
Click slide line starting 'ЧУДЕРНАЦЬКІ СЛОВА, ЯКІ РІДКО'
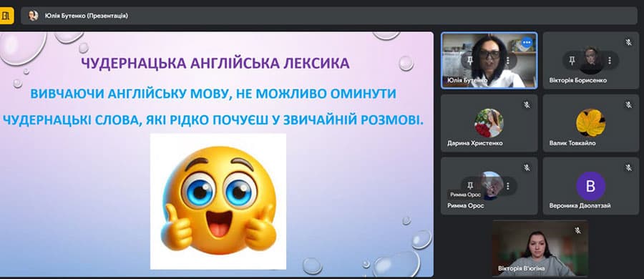[213, 120]
